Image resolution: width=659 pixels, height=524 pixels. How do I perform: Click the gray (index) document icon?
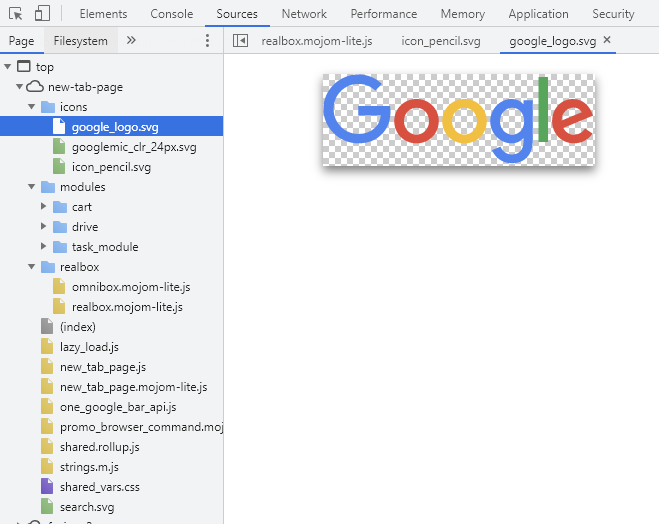pyautogui.click(x=47, y=326)
